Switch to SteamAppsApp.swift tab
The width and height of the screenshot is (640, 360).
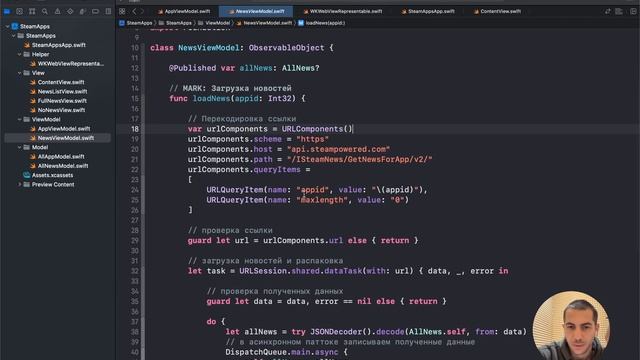click(x=428, y=11)
